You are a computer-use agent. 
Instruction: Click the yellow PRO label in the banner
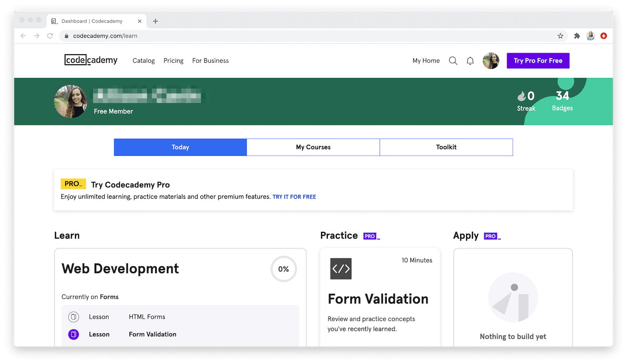pyautogui.click(x=73, y=184)
